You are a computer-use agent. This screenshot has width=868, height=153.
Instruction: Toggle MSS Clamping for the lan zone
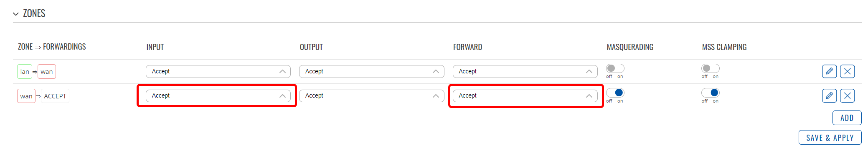(710, 68)
